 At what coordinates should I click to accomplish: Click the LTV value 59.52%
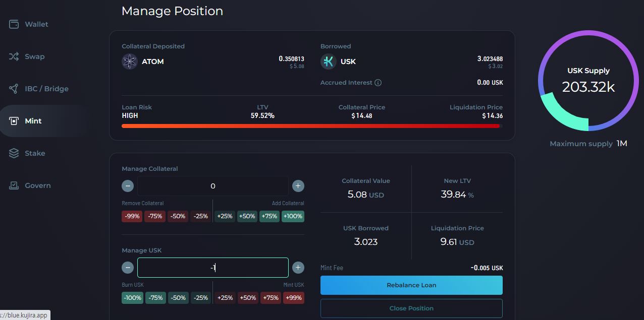coord(262,115)
